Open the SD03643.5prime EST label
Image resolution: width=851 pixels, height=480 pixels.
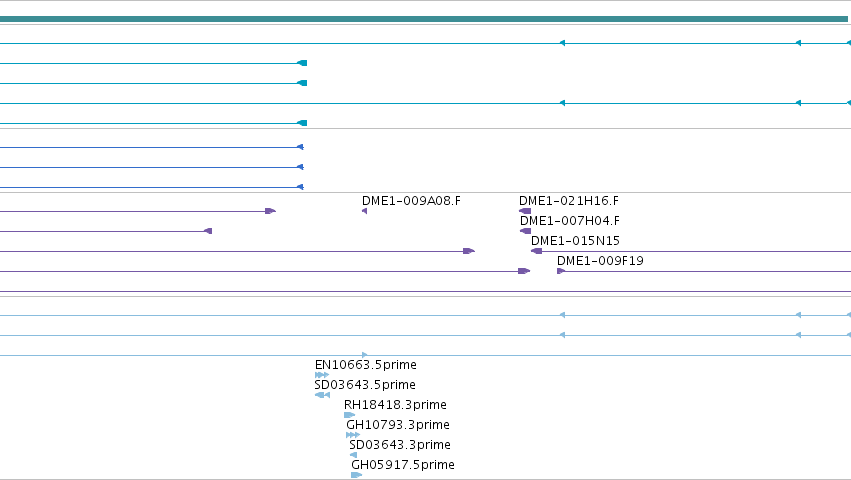click(x=365, y=385)
